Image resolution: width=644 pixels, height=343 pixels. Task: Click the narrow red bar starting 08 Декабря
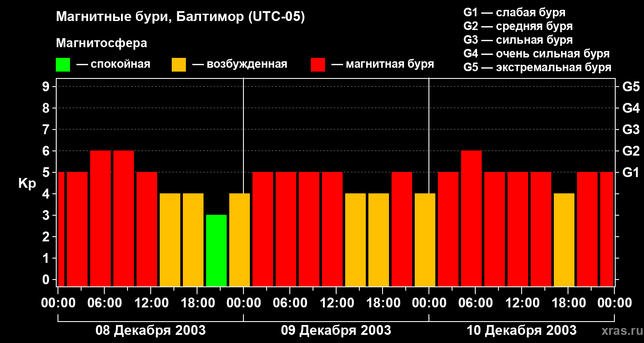pos(61,229)
